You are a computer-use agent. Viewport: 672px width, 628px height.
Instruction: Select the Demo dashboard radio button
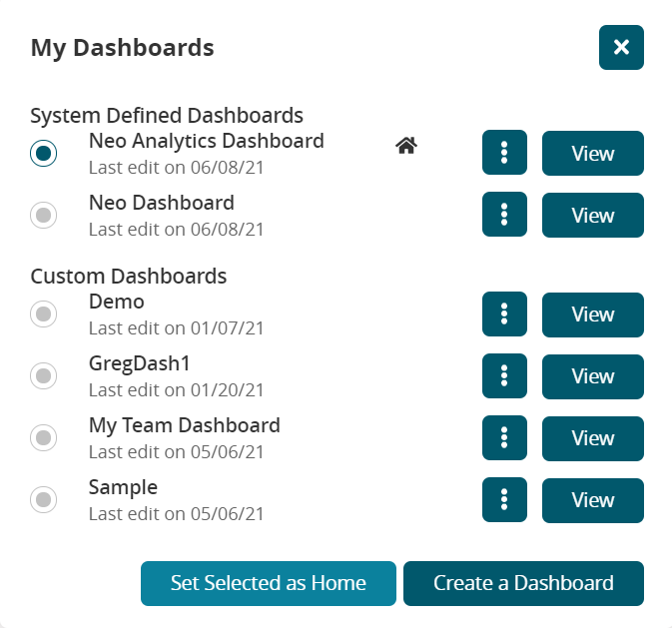click(44, 314)
